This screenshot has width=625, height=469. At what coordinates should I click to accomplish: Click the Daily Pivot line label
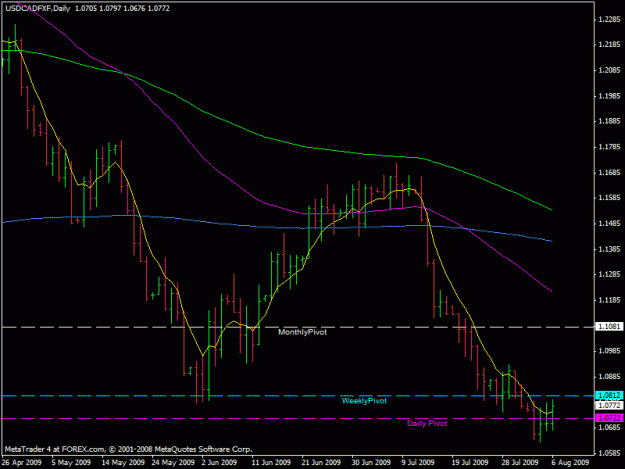pos(427,424)
